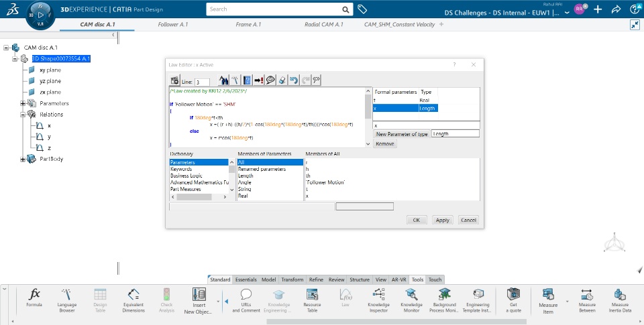Click Remove formal parameter button
The width and height of the screenshot is (644, 325).
(x=385, y=143)
